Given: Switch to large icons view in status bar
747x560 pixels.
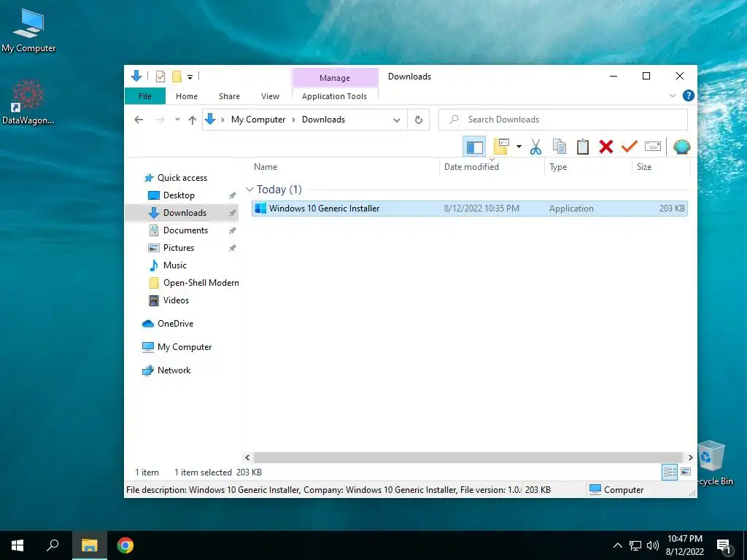Looking at the screenshot, I should click(x=686, y=472).
